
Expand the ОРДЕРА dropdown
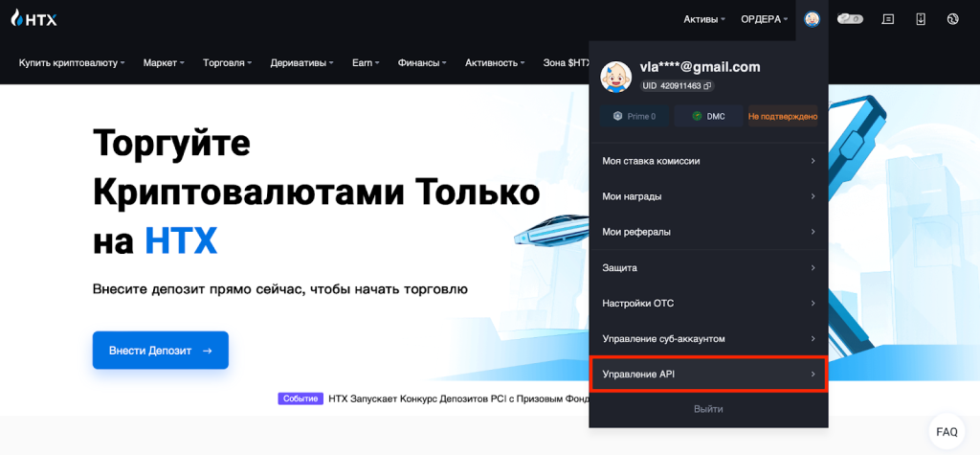764,18
